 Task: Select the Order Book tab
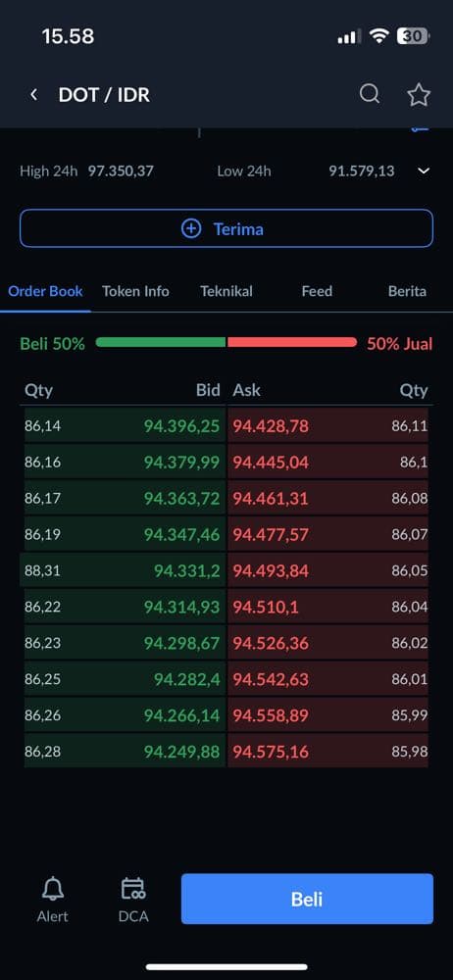click(45, 291)
